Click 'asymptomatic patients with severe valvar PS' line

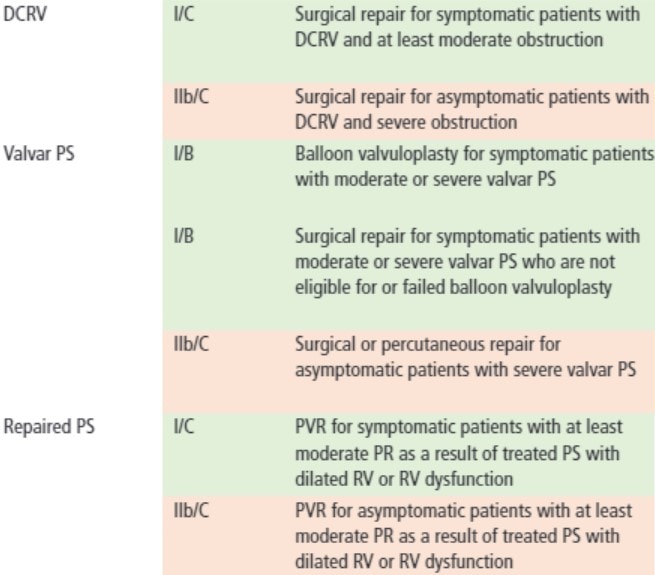(465, 370)
